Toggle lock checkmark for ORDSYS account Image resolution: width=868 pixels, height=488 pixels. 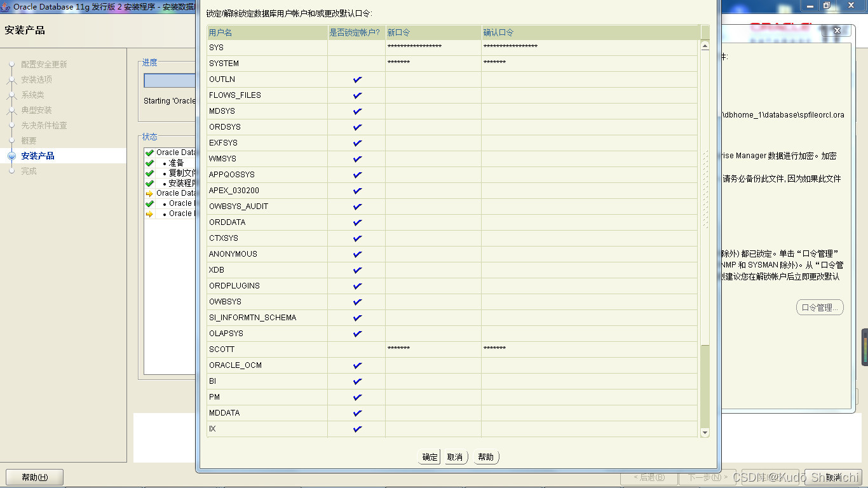pos(357,127)
